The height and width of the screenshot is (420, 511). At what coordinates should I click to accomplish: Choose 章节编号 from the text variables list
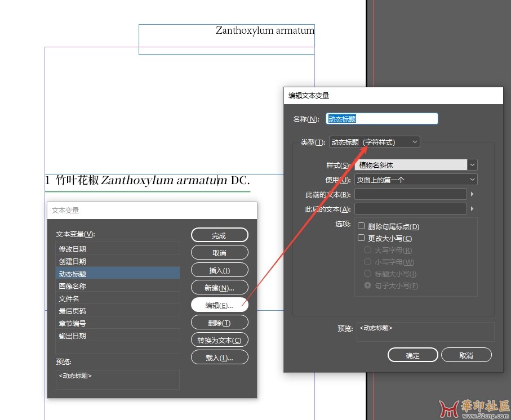point(118,323)
